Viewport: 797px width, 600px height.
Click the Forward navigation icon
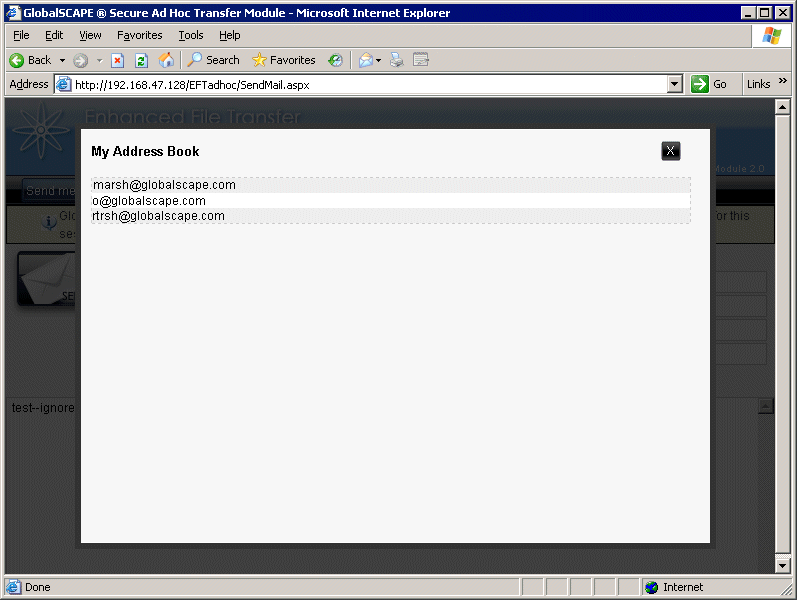[80, 61]
